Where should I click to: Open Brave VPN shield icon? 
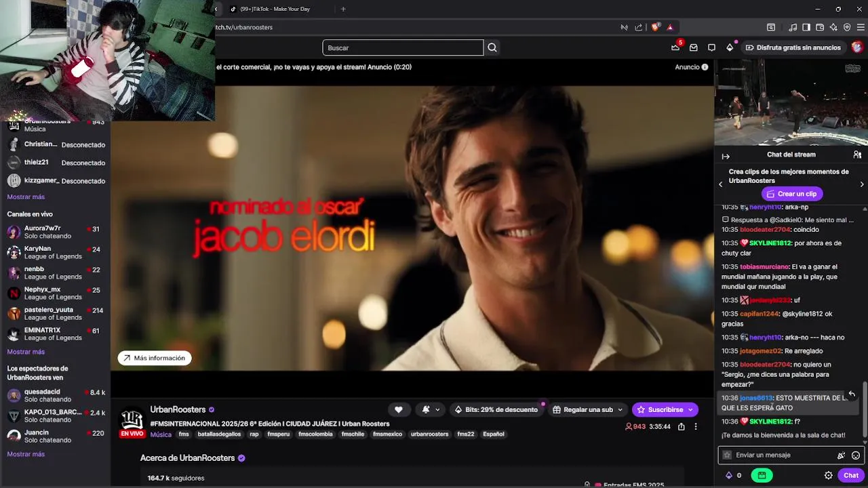(x=847, y=27)
